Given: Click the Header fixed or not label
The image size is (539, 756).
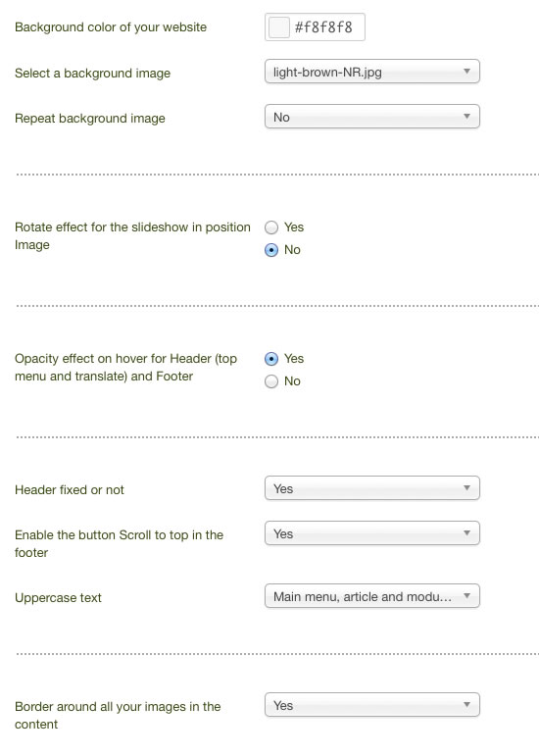Looking at the screenshot, I should (70, 490).
